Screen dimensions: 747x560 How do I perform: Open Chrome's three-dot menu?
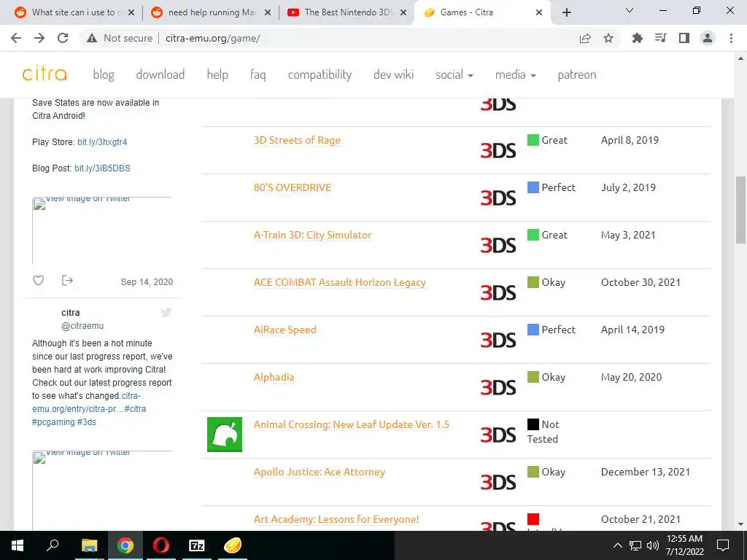point(731,38)
